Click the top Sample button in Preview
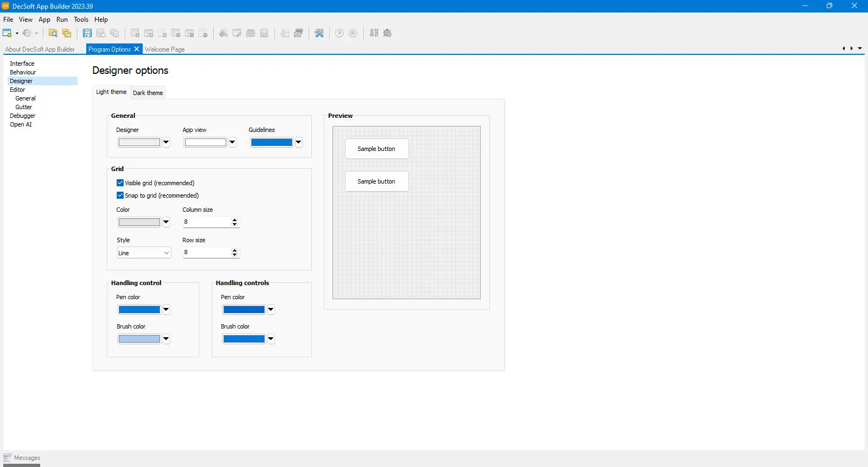The width and height of the screenshot is (868, 467). [x=376, y=149]
